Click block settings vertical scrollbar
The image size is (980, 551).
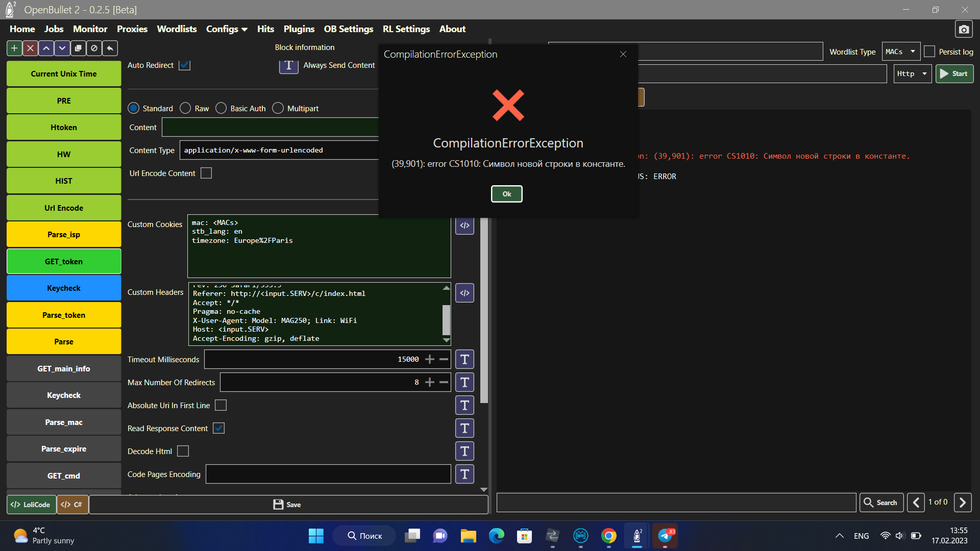point(484,310)
